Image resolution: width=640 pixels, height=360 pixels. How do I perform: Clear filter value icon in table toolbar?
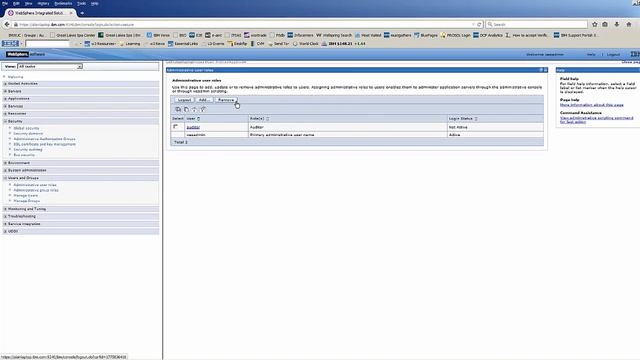coord(203,109)
